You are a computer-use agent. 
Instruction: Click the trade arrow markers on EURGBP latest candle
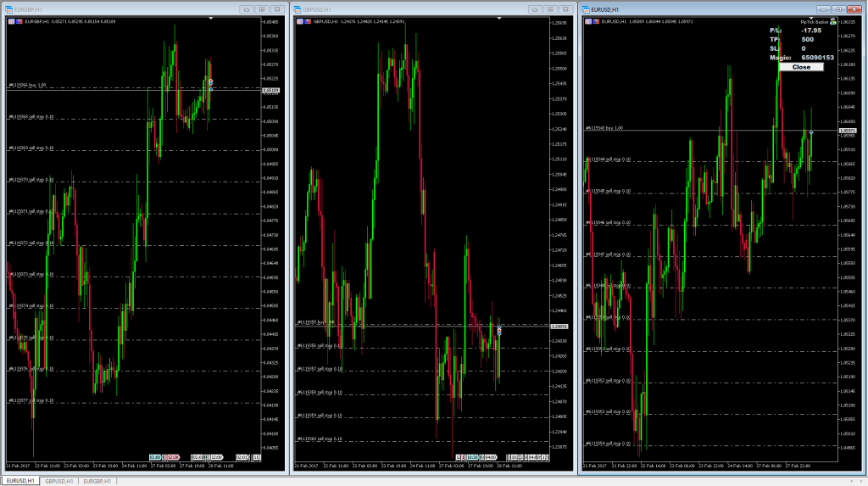pos(211,84)
